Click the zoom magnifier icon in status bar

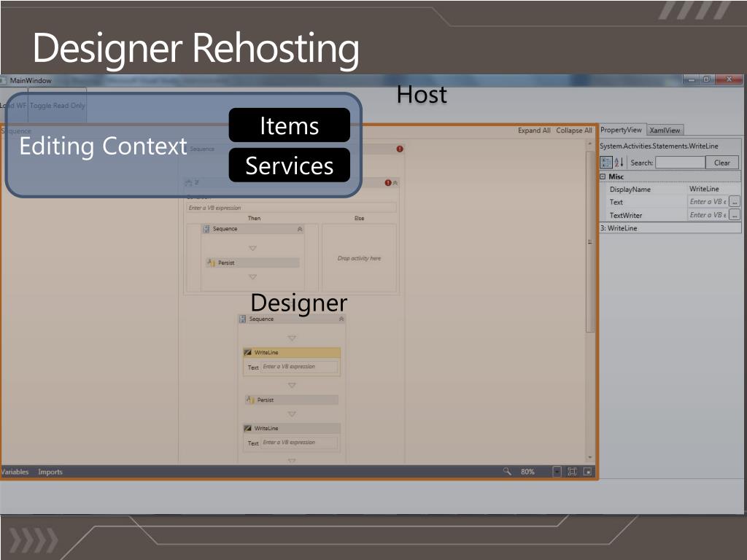507,472
